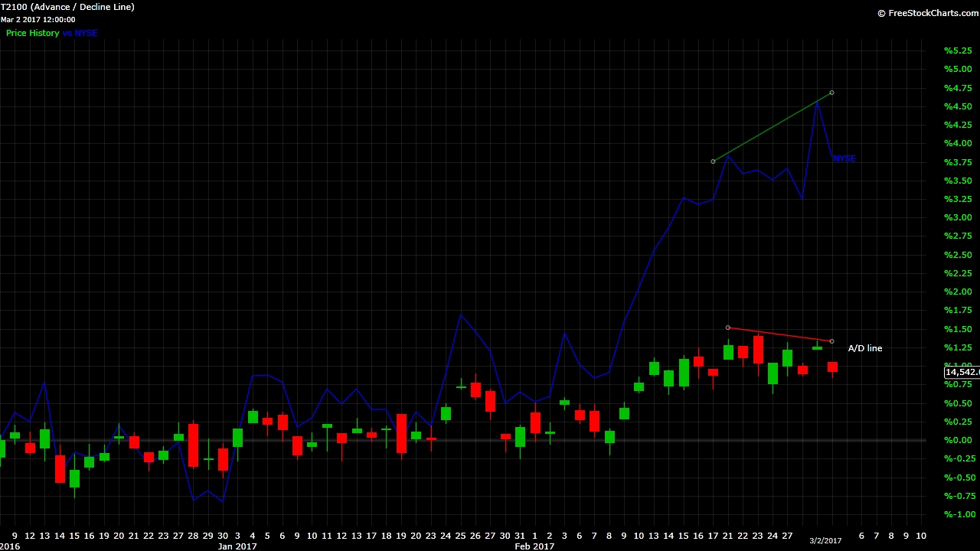Open the FreeStockCharts.com copyright link

click(x=928, y=13)
